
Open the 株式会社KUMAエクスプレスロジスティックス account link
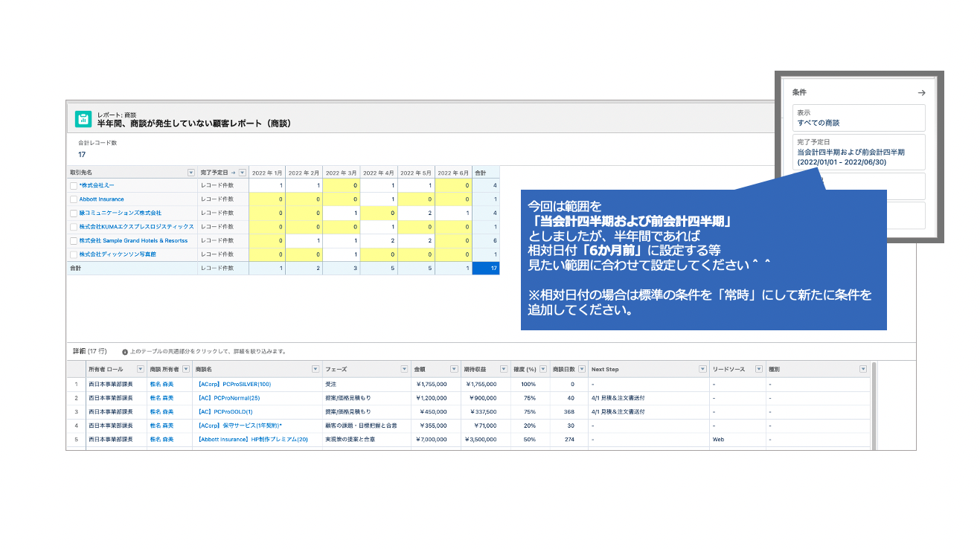[x=136, y=227]
